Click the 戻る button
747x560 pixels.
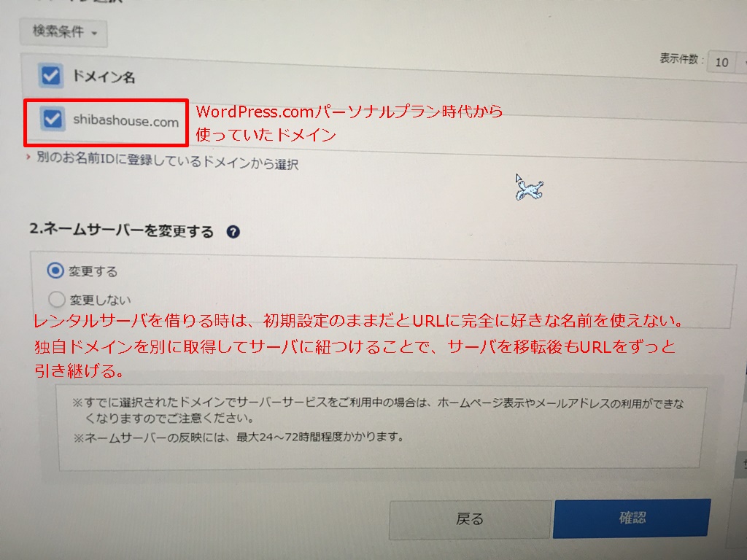pyautogui.click(x=470, y=519)
